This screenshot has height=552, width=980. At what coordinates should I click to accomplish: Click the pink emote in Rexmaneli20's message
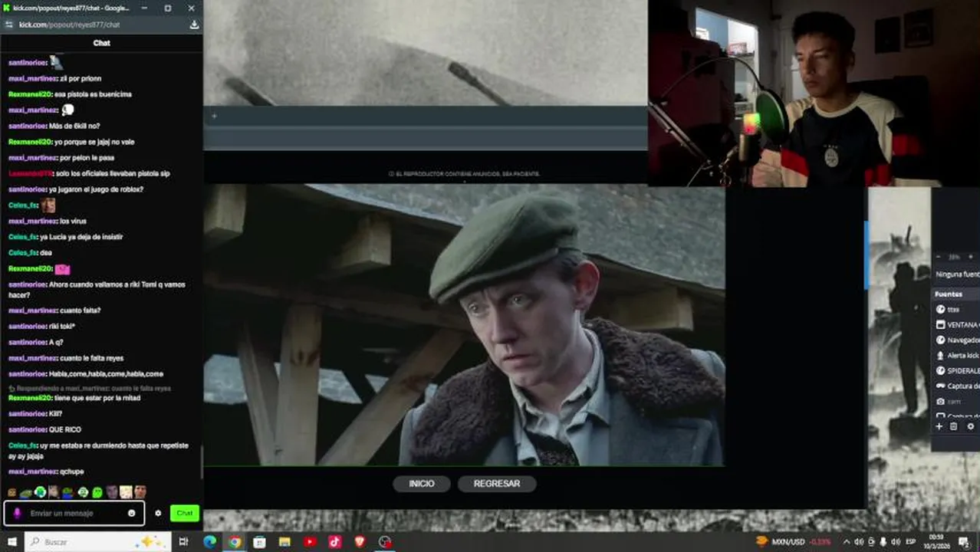coord(62,269)
